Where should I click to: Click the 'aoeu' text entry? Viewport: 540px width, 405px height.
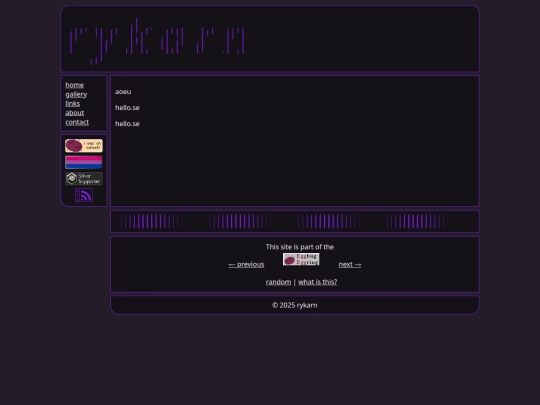[x=123, y=92]
